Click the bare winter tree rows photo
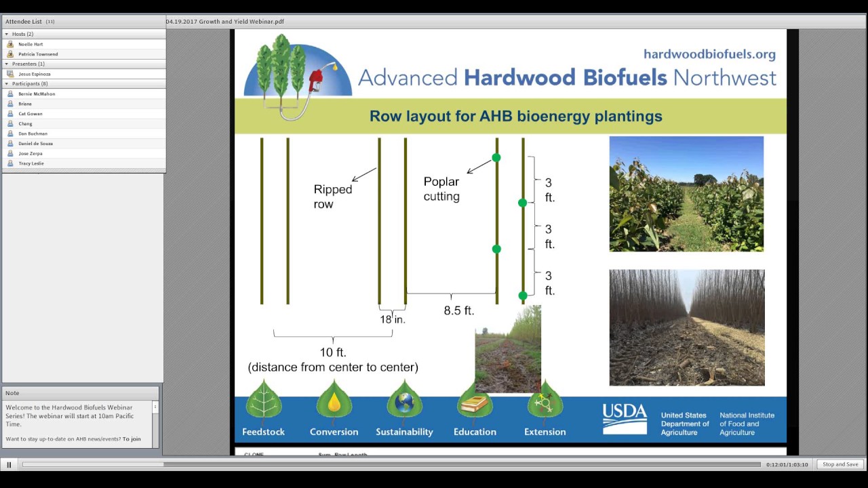 coord(687,327)
